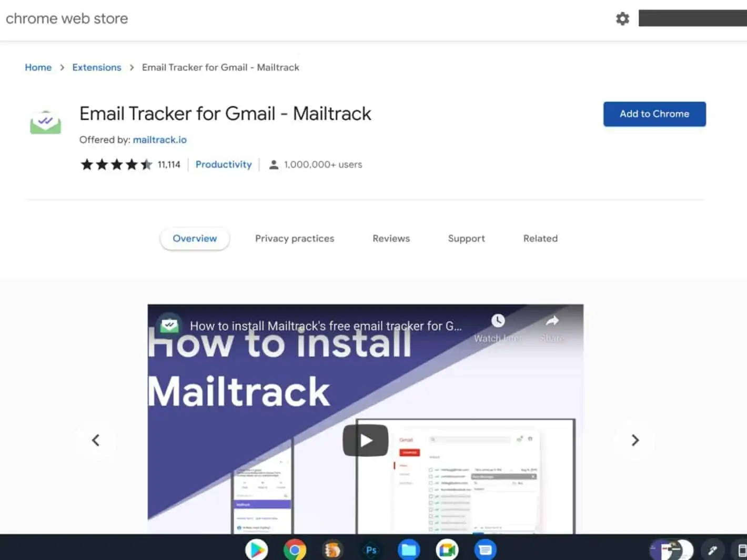This screenshot has height=560, width=747.
Task: Open the orange app icon on shelf
Action: pos(332,549)
